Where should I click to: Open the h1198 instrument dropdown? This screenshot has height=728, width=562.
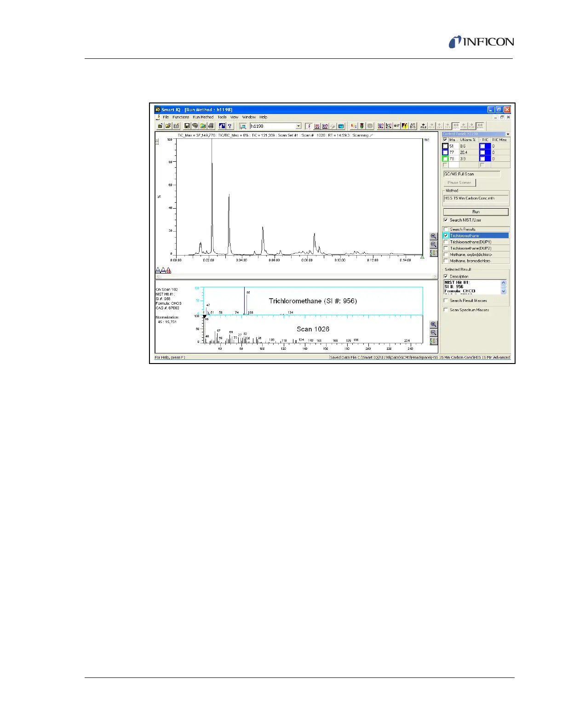298,126
